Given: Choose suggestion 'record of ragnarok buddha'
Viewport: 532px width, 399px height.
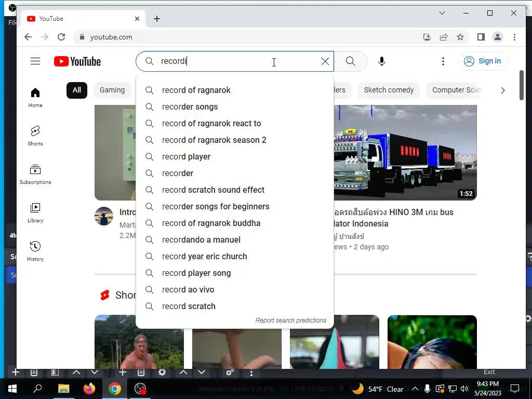Looking at the screenshot, I should (235, 223).
